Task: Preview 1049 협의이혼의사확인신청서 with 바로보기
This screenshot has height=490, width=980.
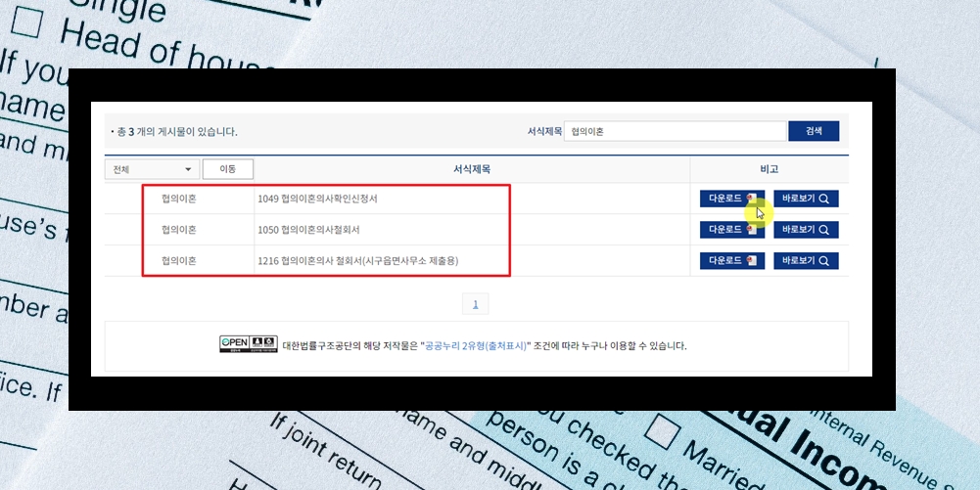Action: click(806, 199)
